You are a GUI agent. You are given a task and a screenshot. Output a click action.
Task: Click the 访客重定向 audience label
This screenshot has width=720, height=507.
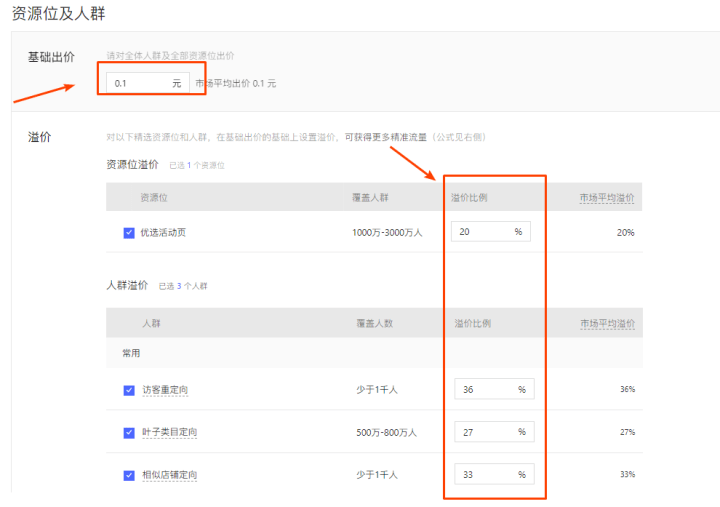(169, 390)
